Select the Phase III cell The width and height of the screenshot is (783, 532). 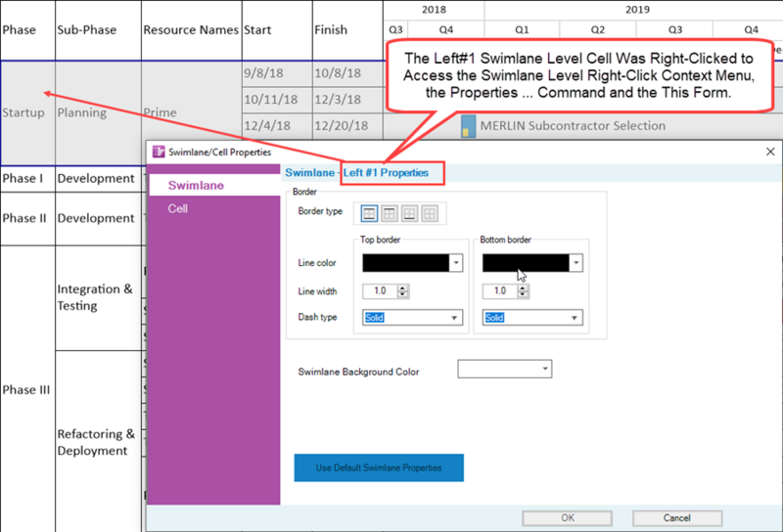[x=27, y=390]
